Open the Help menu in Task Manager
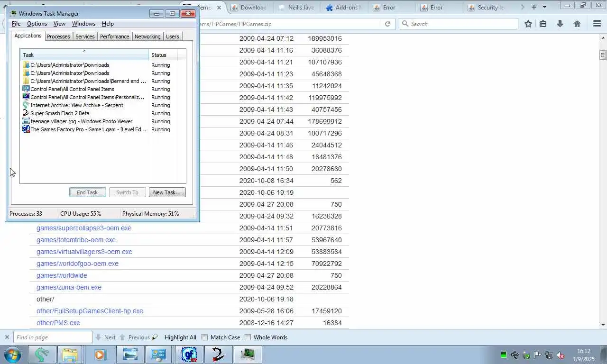Image resolution: width=607 pixels, height=364 pixels. [x=108, y=24]
